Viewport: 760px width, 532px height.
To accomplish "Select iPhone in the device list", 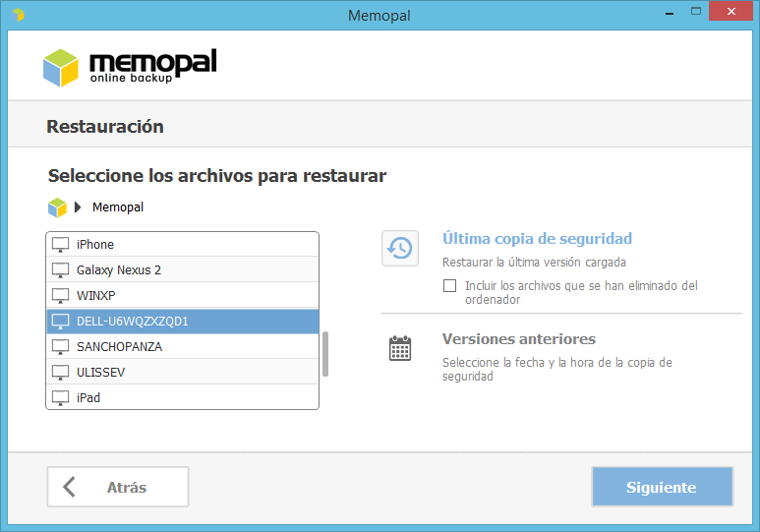I will click(183, 245).
